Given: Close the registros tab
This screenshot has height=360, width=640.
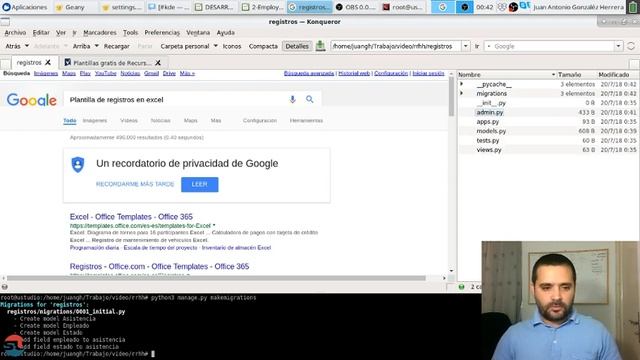Looking at the screenshot, I should (x=48, y=62).
